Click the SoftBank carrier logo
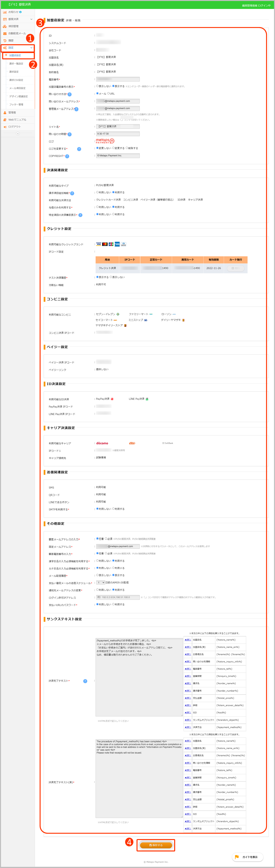The image size is (275, 868). tap(168, 443)
